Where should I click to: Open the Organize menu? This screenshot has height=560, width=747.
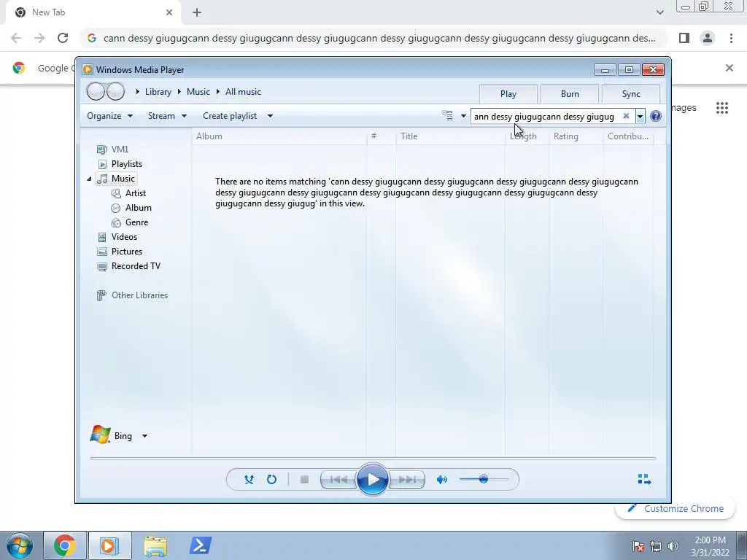pyautogui.click(x=109, y=116)
